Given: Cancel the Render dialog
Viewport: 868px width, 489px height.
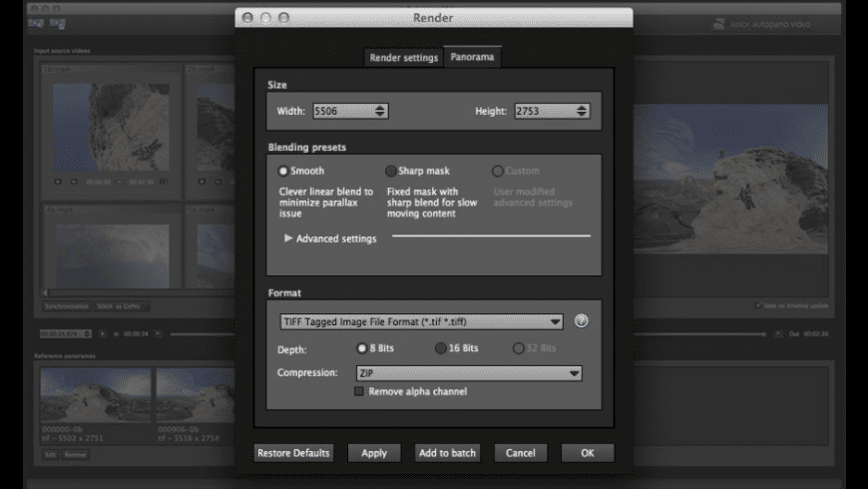Looking at the screenshot, I should tap(521, 453).
